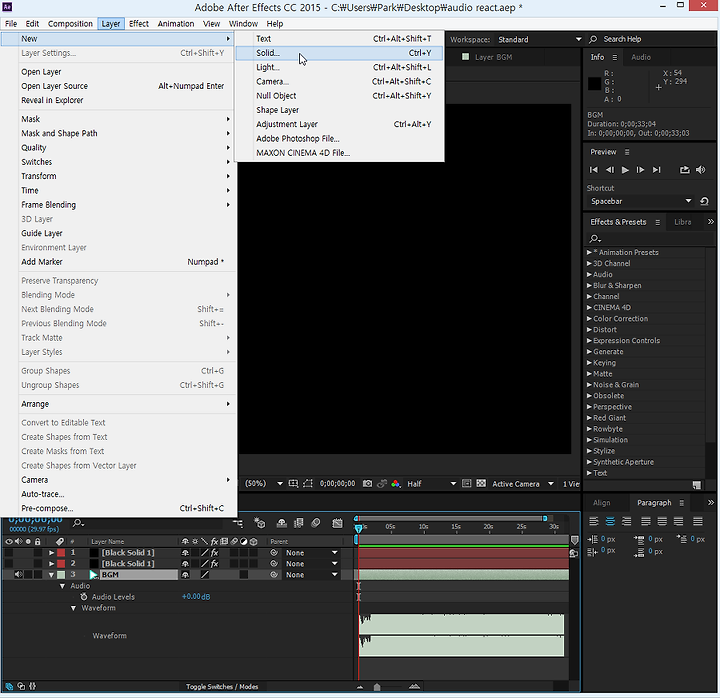This screenshot has width=720, height=698.
Task: Step to next frame in Preview panel
Action: tap(640, 170)
